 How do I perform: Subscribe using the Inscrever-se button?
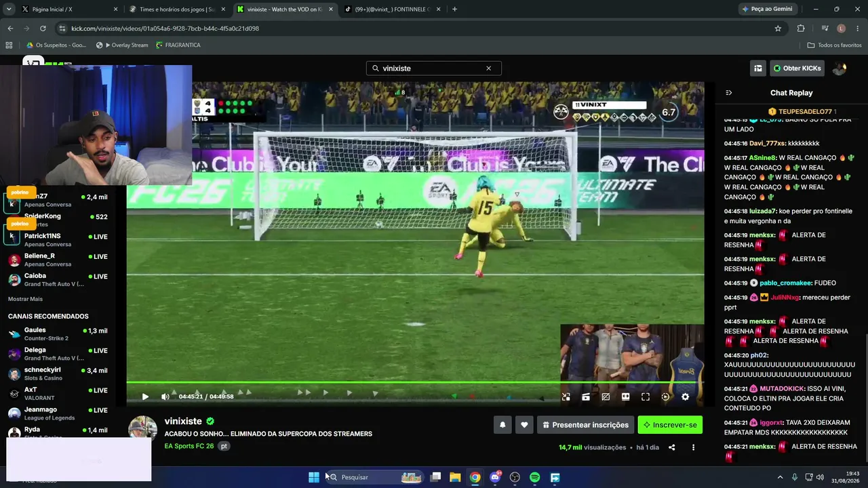[670, 425]
